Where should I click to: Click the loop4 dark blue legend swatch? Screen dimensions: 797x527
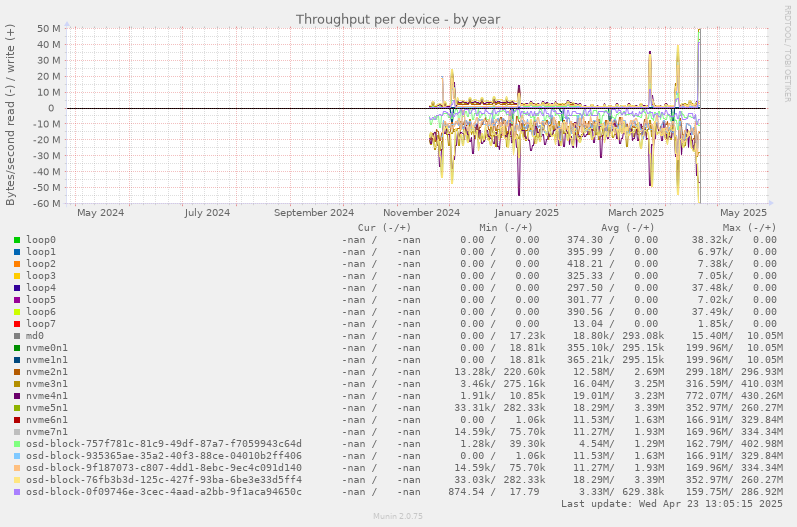17,288
